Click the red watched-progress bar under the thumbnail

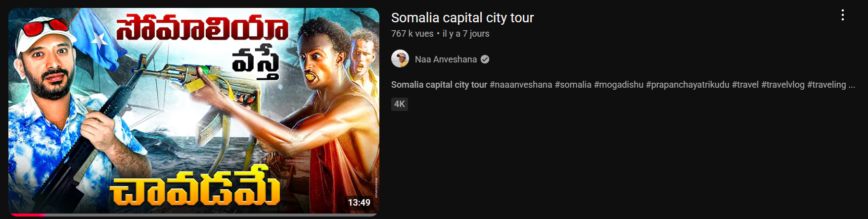click(x=27, y=215)
